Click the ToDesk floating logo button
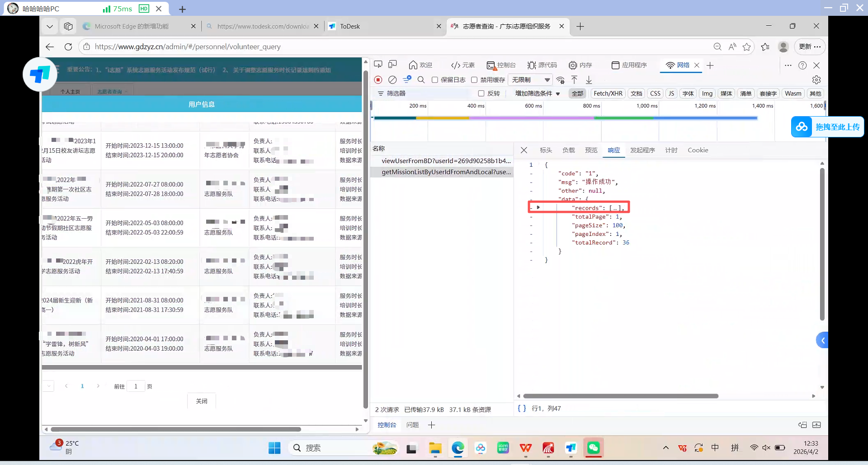Screen dimensions: 868x465 click(40, 75)
